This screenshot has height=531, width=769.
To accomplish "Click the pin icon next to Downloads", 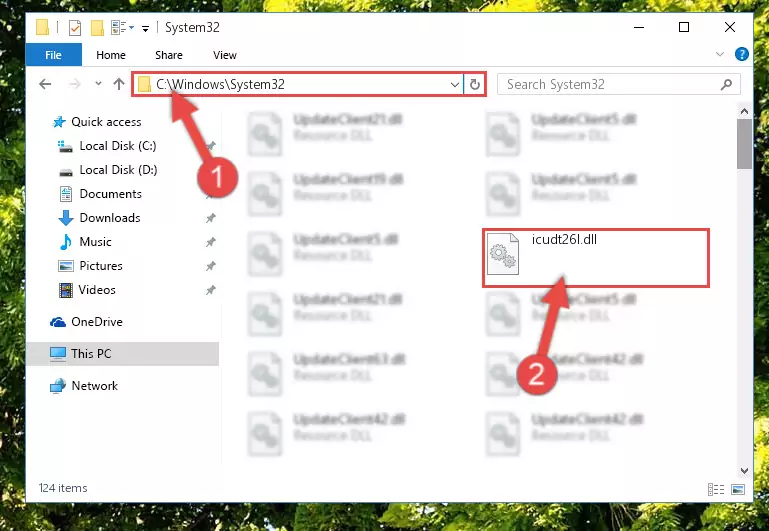I will (x=211, y=218).
